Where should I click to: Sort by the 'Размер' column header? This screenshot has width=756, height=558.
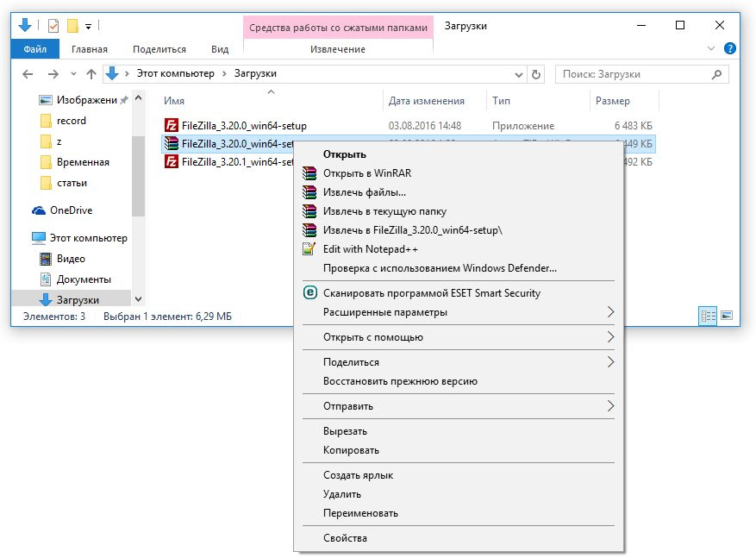tap(613, 101)
